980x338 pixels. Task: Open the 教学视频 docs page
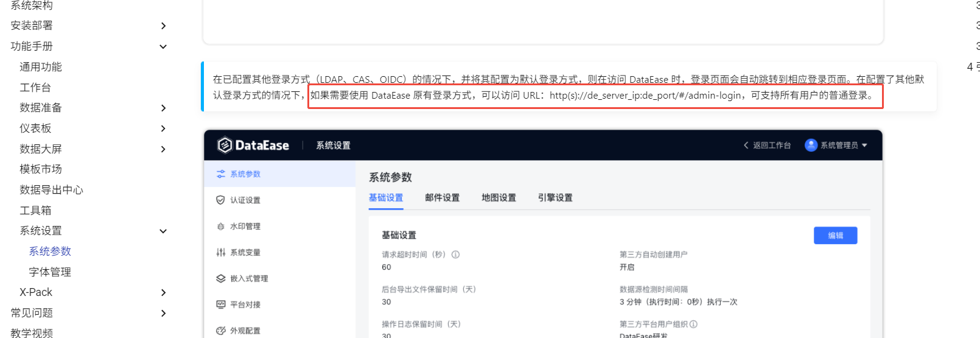pyautogui.click(x=32, y=333)
